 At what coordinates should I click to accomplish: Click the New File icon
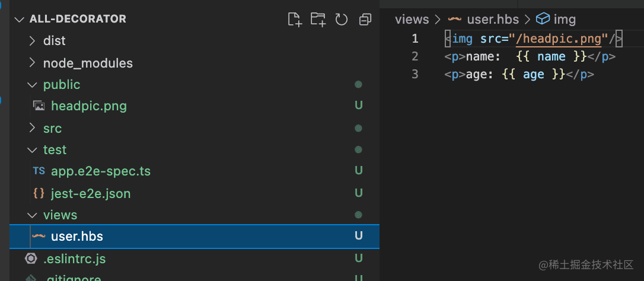point(295,20)
